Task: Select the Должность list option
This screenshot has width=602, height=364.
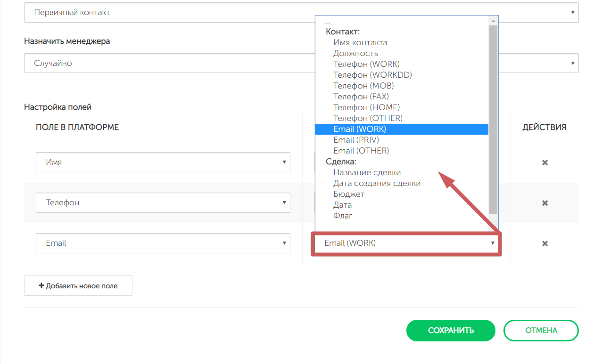Action: [355, 53]
